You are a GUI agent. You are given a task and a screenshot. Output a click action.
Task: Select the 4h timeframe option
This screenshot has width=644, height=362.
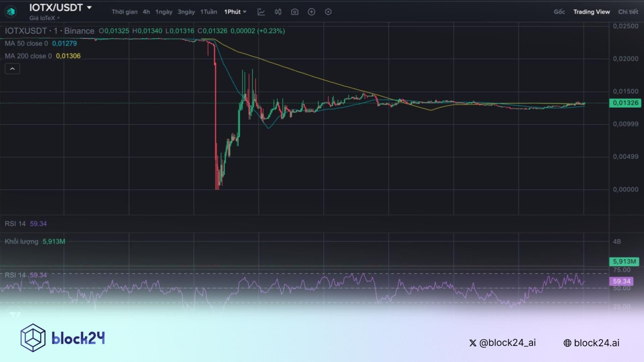[x=146, y=12]
